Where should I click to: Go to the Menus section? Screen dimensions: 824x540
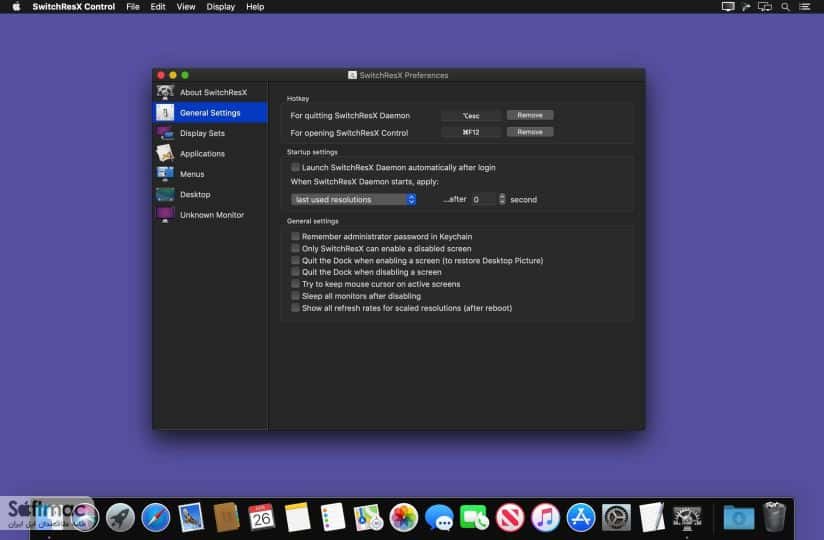210,174
